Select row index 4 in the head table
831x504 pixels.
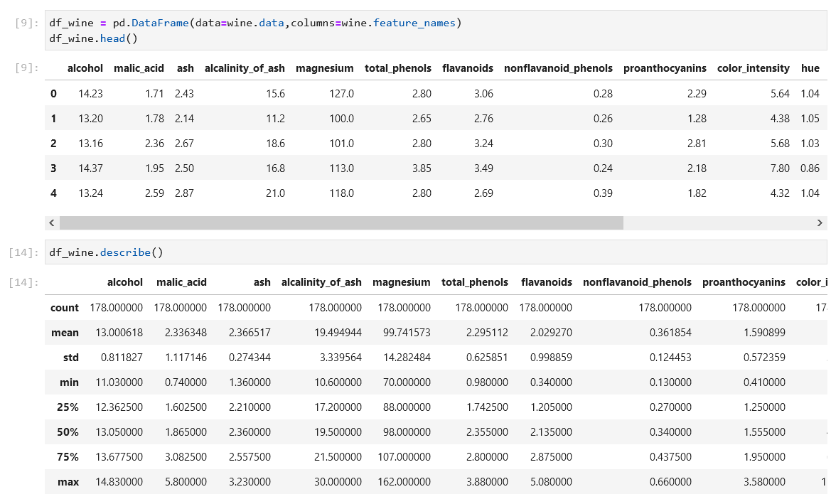pyautogui.click(x=53, y=193)
